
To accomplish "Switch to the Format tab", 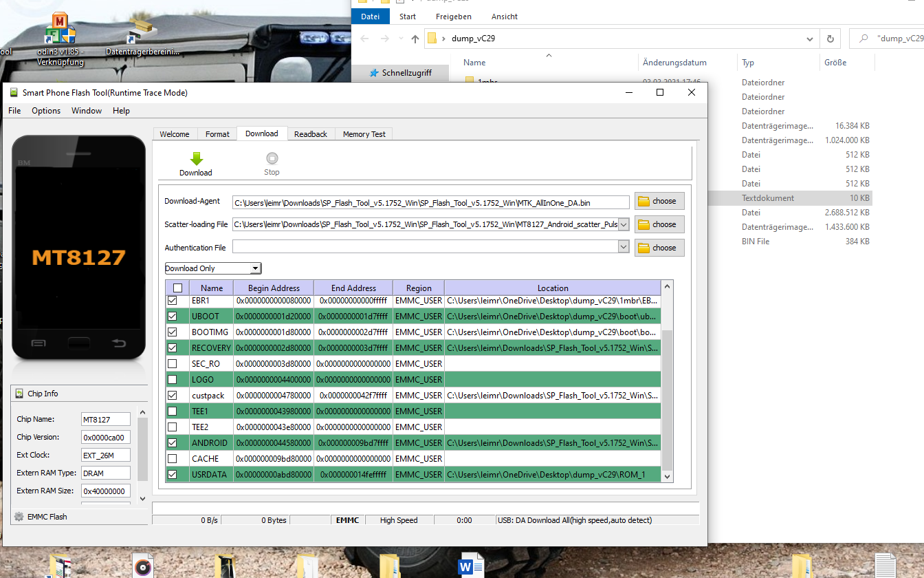I will click(x=217, y=134).
